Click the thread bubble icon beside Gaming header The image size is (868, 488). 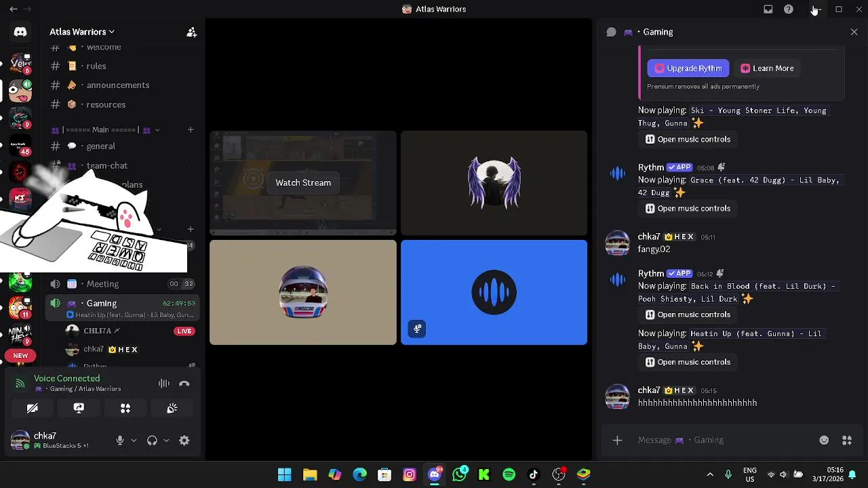pyautogui.click(x=611, y=32)
